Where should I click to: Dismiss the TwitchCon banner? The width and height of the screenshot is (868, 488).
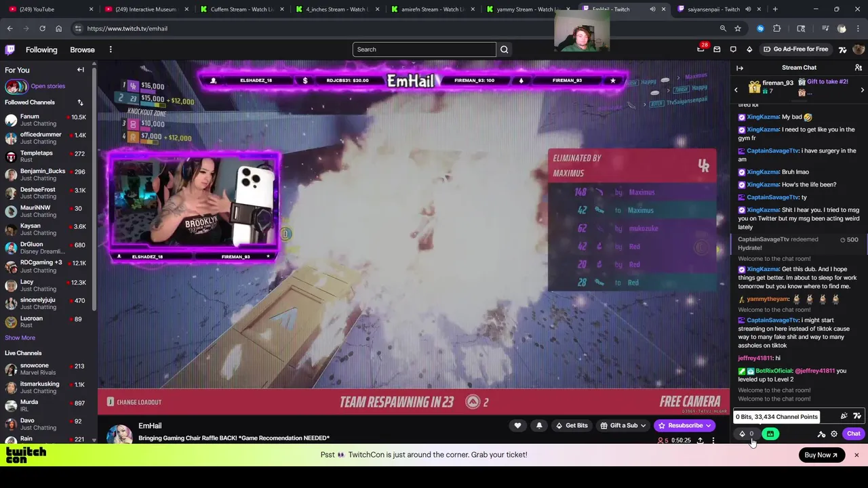tap(856, 455)
